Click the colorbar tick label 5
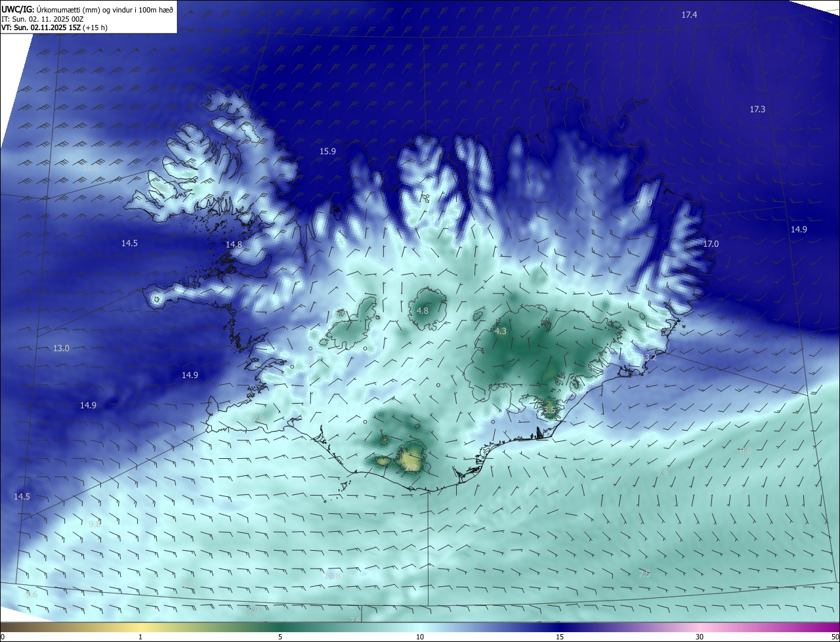This screenshot has height=642, width=840. pos(280,637)
